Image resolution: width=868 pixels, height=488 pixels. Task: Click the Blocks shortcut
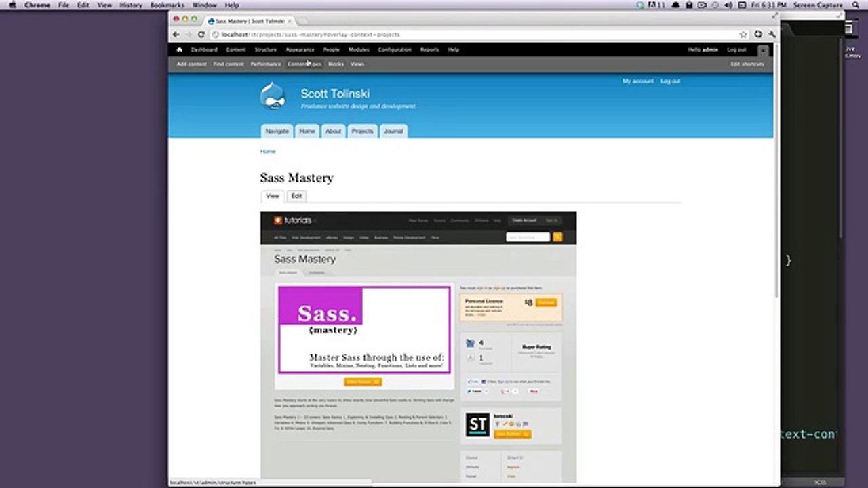point(336,64)
